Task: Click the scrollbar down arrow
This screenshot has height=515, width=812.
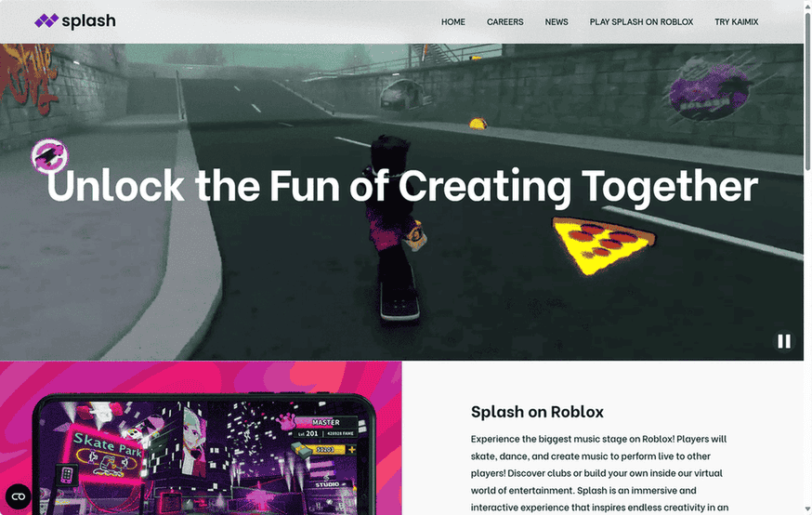Action: [807, 509]
